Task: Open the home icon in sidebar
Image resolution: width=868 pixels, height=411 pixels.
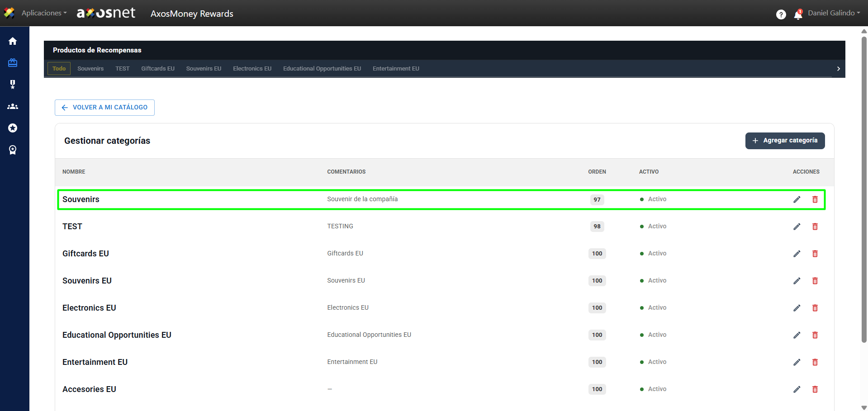Action: 13,41
